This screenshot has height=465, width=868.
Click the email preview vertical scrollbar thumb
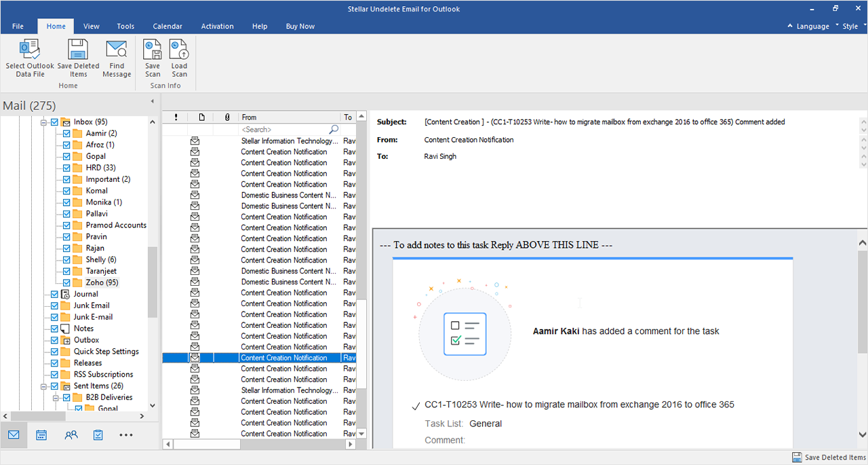863,301
